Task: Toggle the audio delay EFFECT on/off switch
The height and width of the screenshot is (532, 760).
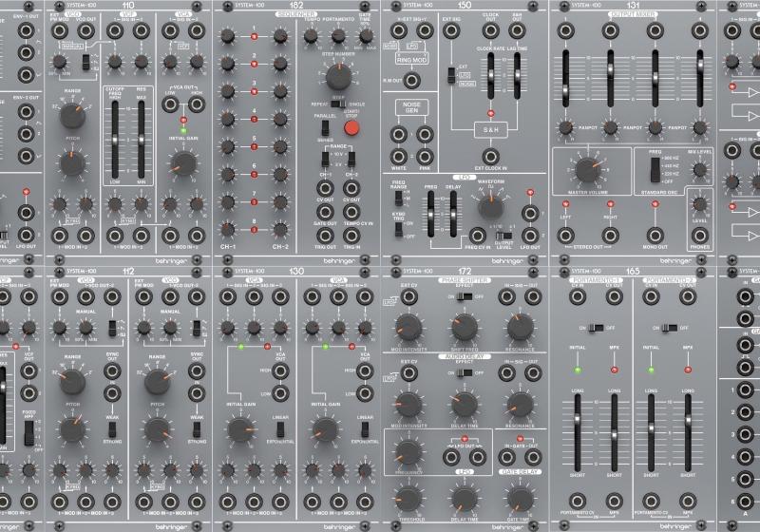Action: 465,373
